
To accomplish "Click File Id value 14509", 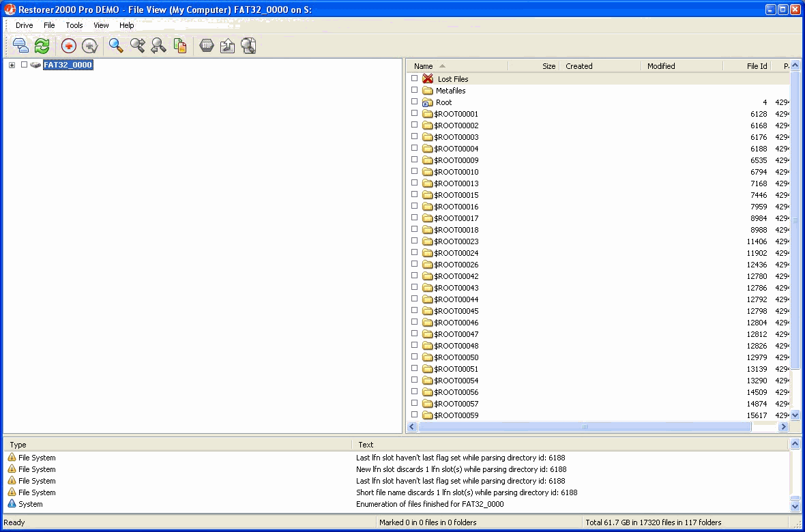I will click(757, 392).
